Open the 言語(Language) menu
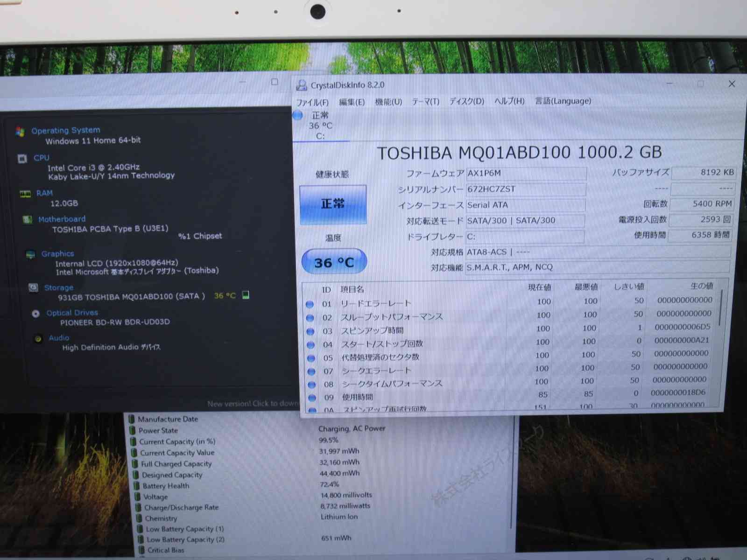 point(563,101)
